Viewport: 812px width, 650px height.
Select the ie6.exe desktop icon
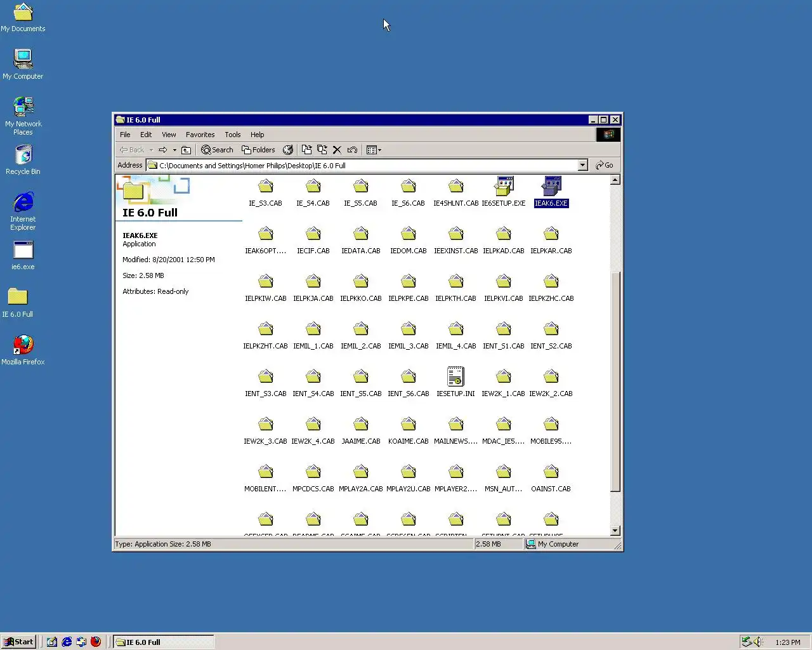23,255
